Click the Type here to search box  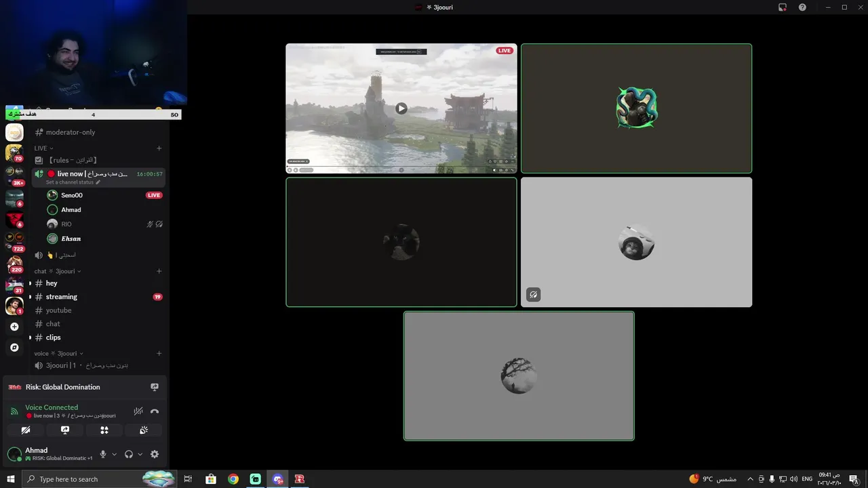tap(99, 479)
